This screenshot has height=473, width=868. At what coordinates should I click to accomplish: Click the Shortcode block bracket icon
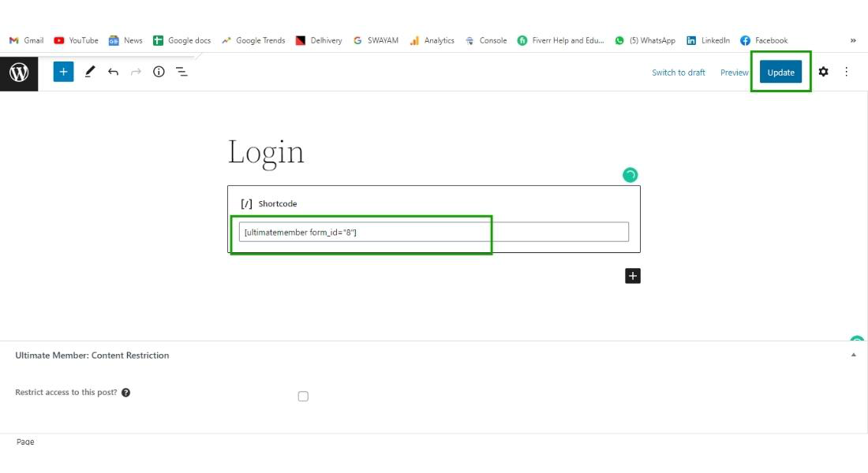pyautogui.click(x=246, y=204)
